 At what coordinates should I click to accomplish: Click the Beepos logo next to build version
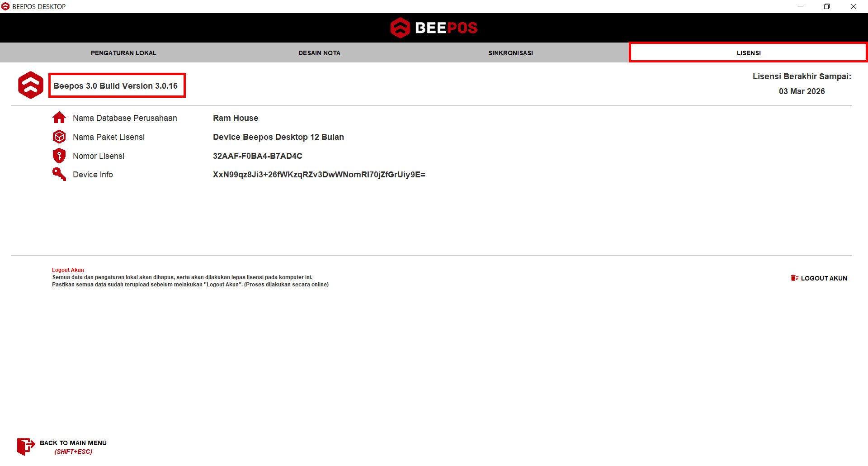click(31, 85)
